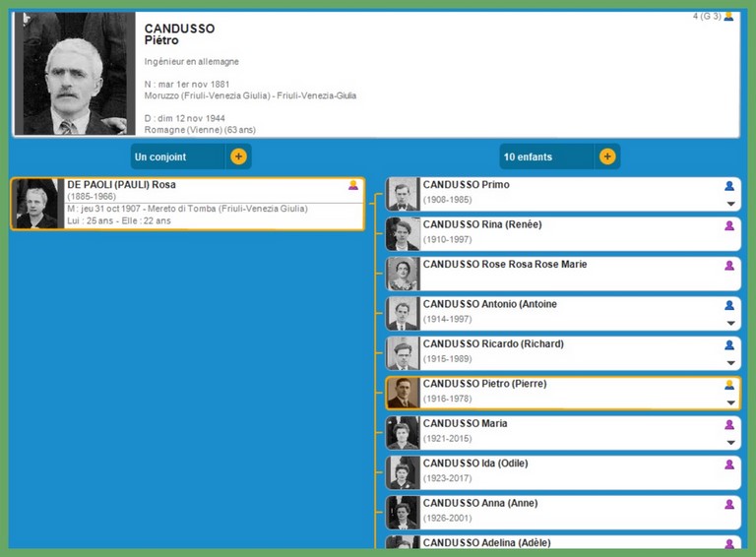
Task: Open Piétro Candusso's main portrait photo
Action: tap(74, 75)
